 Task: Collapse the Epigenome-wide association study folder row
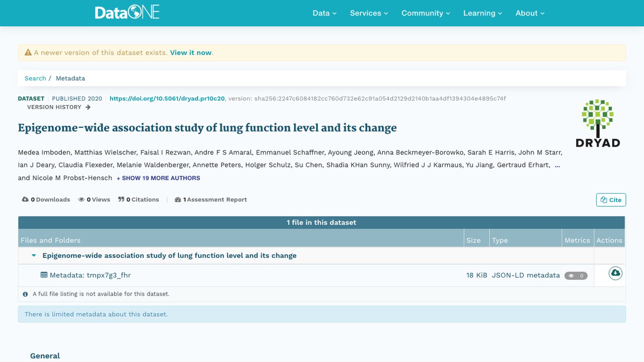[34, 255]
